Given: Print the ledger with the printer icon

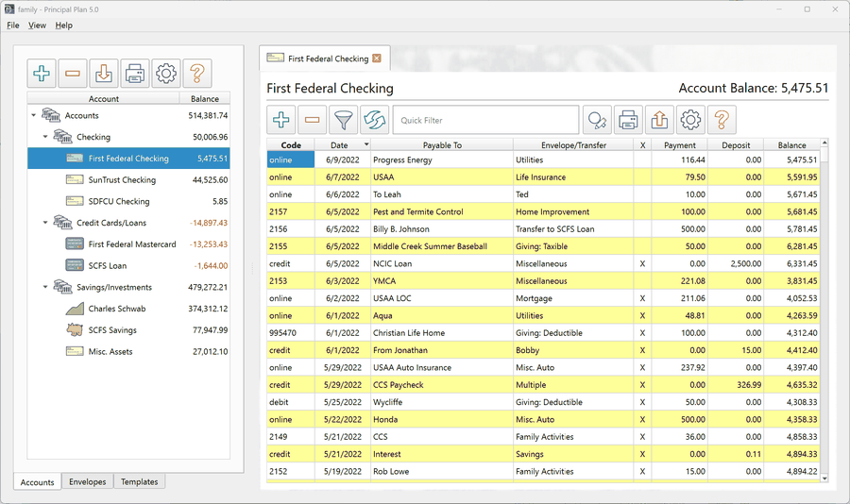Looking at the screenshot, I should 628,120.
